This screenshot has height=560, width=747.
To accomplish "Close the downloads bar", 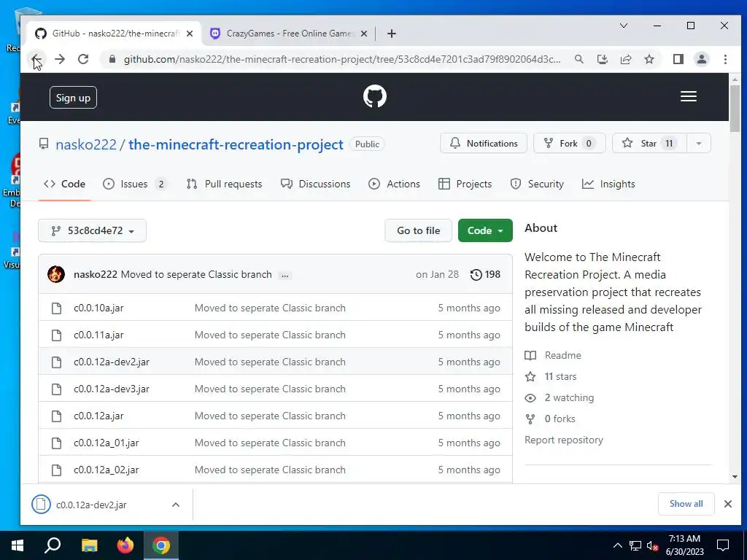I will coord(727,504).
